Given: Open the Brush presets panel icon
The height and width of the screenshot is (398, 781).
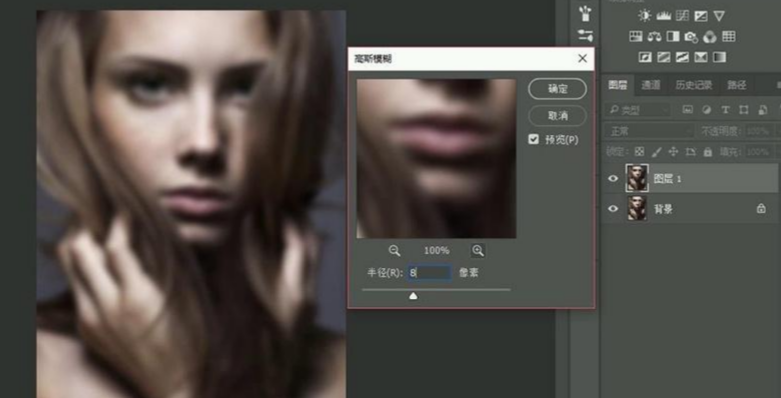Looking at the screenshot, I should click(x=585, y=13).
